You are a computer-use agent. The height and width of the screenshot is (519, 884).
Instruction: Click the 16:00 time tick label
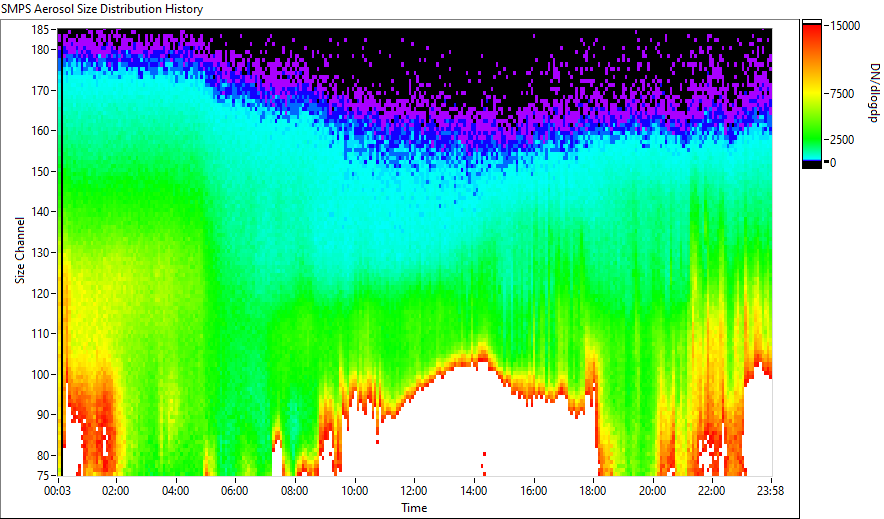533,491
